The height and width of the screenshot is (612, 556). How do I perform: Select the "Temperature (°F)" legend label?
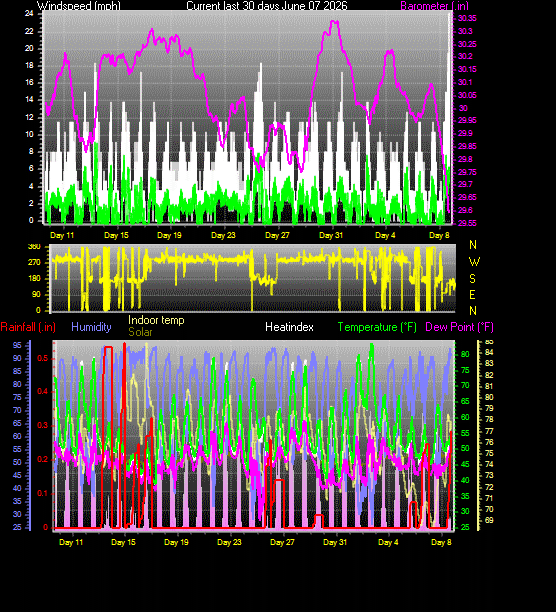[377, 327]
